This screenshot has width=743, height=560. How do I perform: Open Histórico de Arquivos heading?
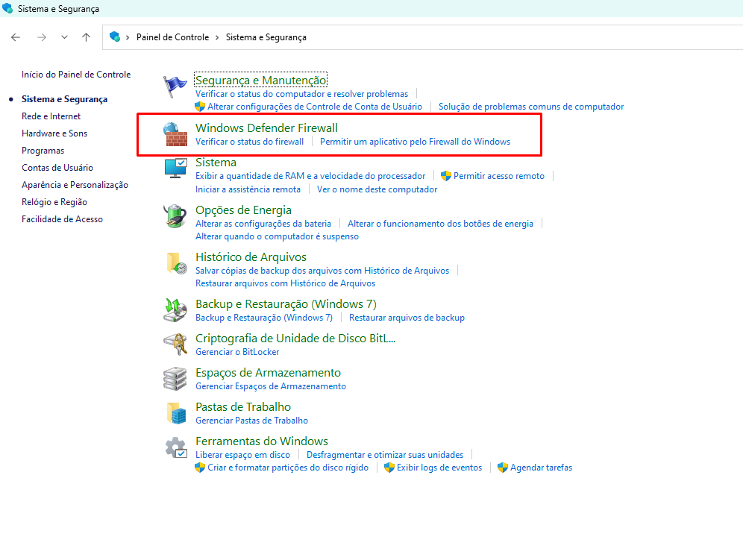[251, 257]
